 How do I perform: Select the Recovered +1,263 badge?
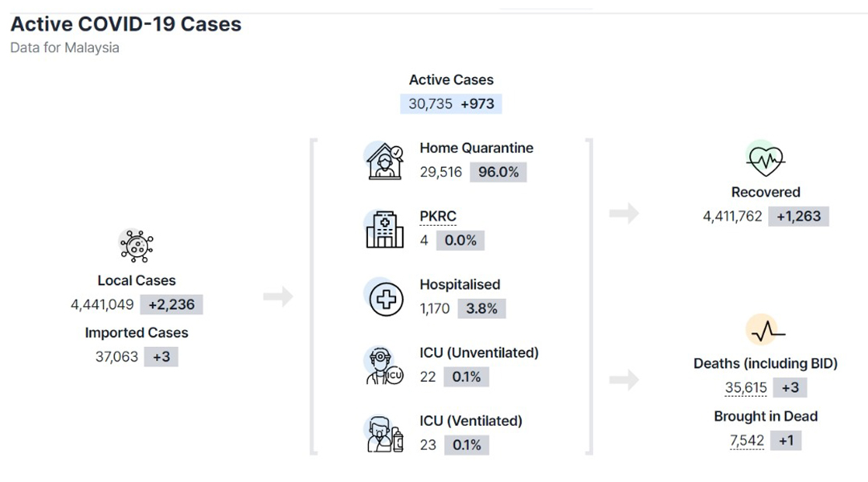tap(798, 216)
